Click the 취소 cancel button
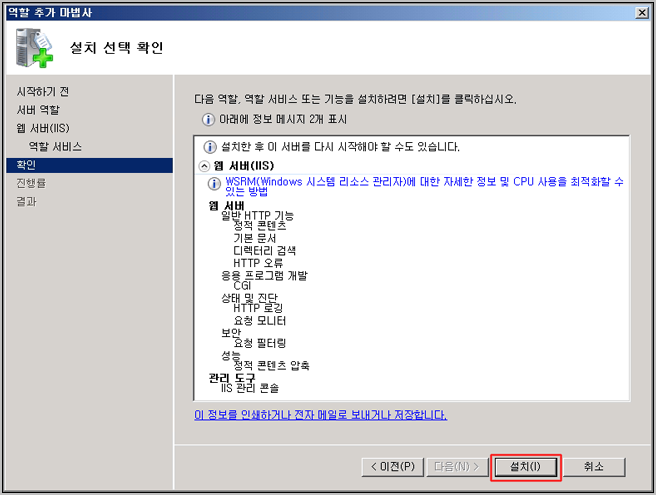This screenshot has width=656, height=495. tap(594, 467)
